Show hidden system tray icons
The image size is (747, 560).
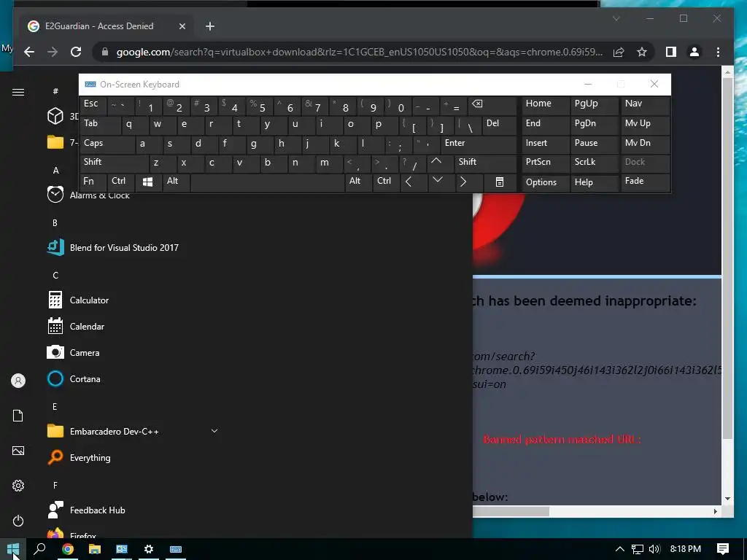tap(620, 549)
